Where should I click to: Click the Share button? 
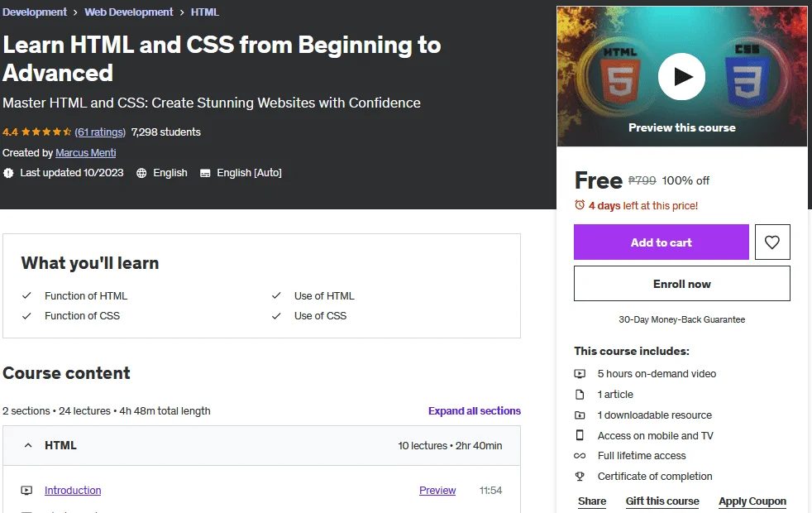[592, 501]
